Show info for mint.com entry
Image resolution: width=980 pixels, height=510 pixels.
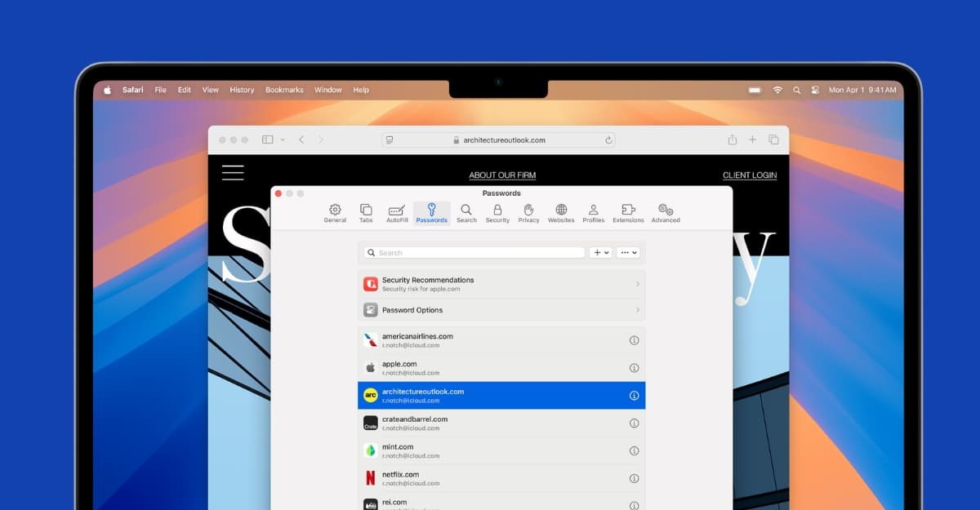click(634, 451)
